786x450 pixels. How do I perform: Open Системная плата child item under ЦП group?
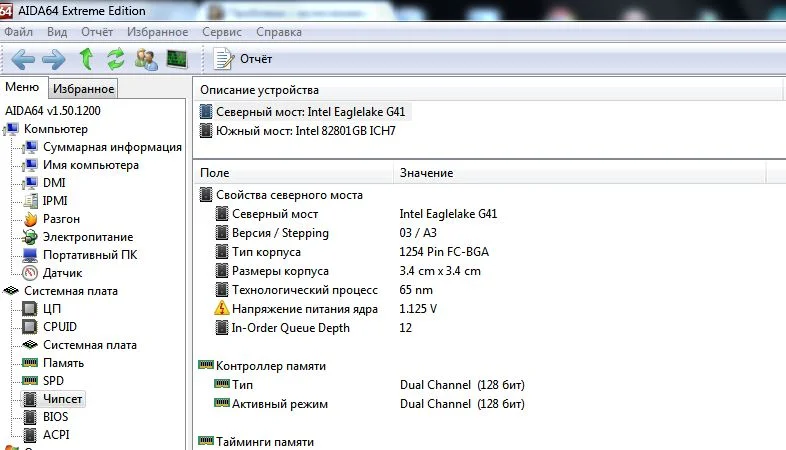90,345
